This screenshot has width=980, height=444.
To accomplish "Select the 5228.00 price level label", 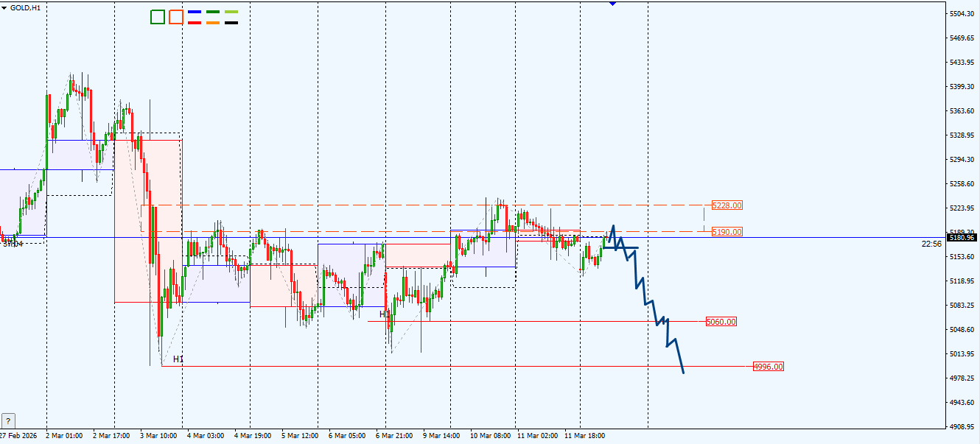I will pos(727,205).
